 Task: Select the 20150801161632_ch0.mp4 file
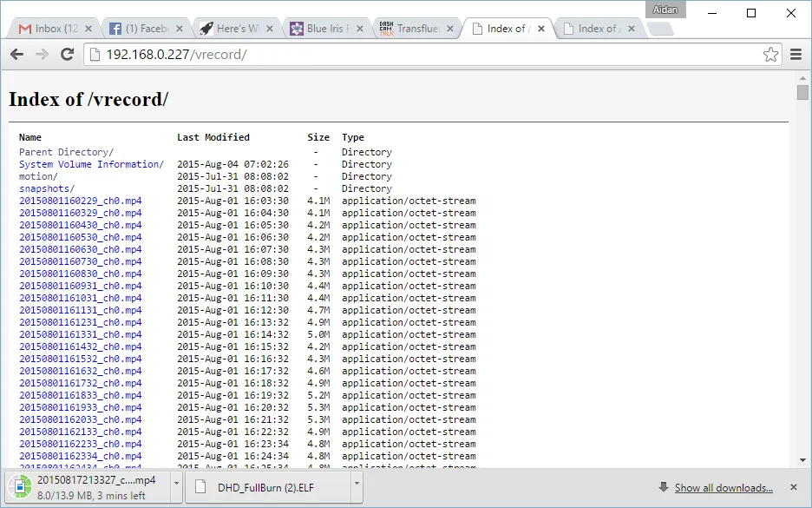pos(81,371)
